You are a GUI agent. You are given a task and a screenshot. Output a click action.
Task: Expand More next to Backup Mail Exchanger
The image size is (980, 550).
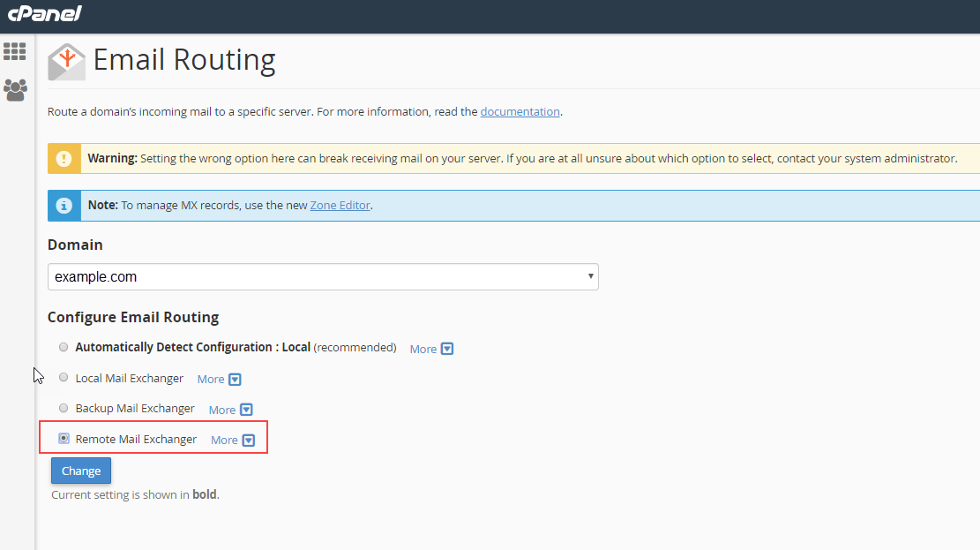click(230, 410)
